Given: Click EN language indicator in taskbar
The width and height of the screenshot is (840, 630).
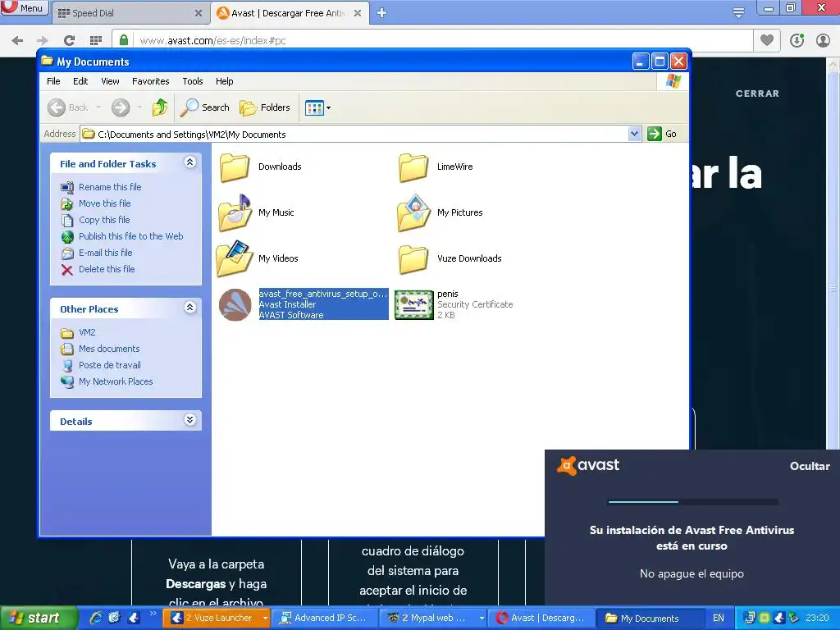Looking at the screenshot, I should click(x=718, y=619).
